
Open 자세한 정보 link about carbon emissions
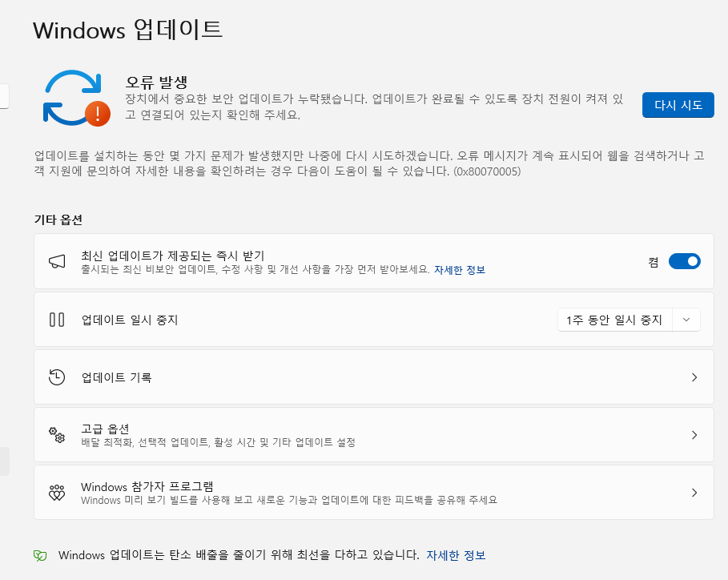tap(456, 555)
